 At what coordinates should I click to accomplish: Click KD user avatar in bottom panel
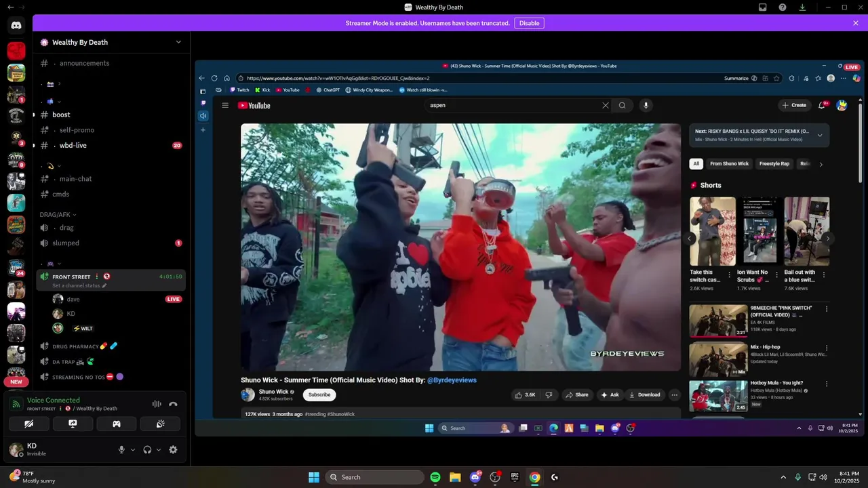point(16,449)
